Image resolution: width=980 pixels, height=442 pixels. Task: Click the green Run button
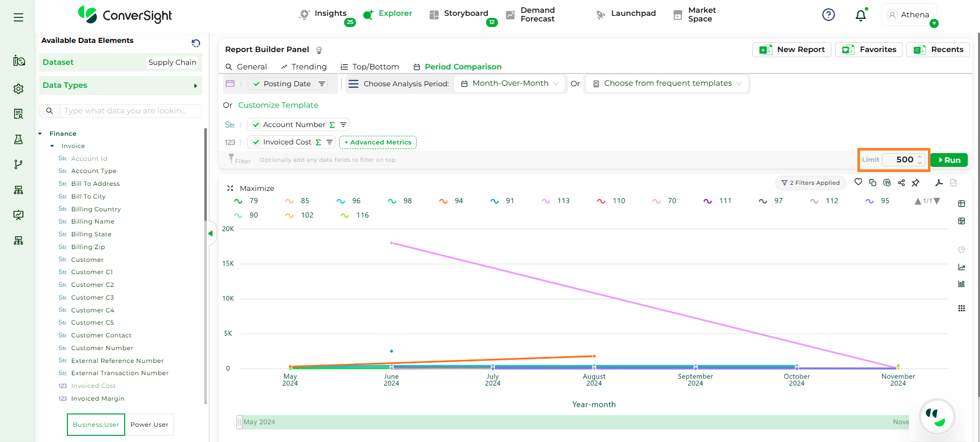click(x=949, y=160)
